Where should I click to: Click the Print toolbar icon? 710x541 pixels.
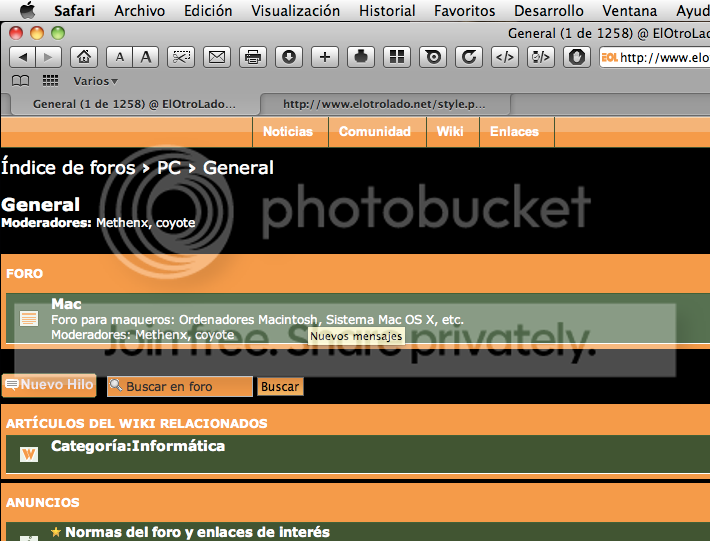253,57
